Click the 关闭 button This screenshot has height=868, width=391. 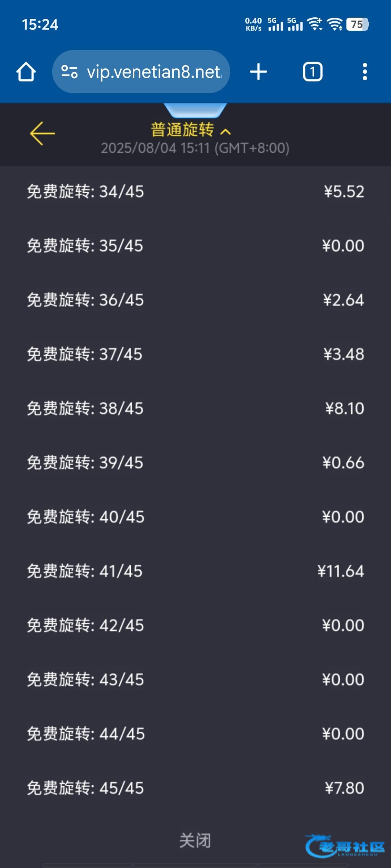(x=195, y=841)
